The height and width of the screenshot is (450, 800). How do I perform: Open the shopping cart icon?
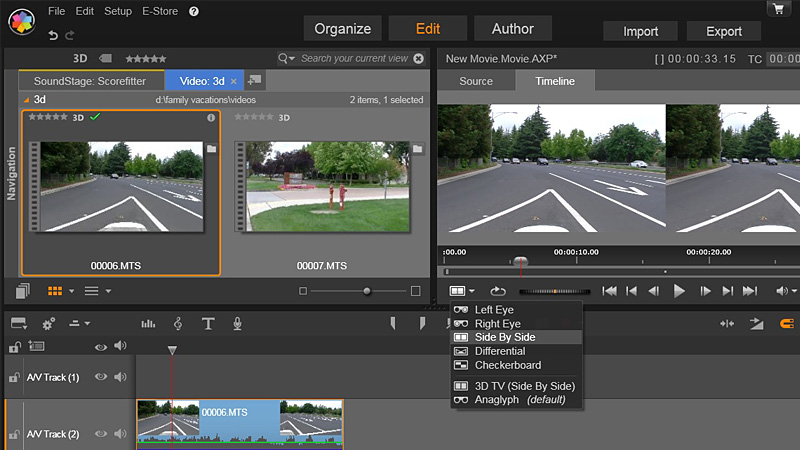(776, 9)
